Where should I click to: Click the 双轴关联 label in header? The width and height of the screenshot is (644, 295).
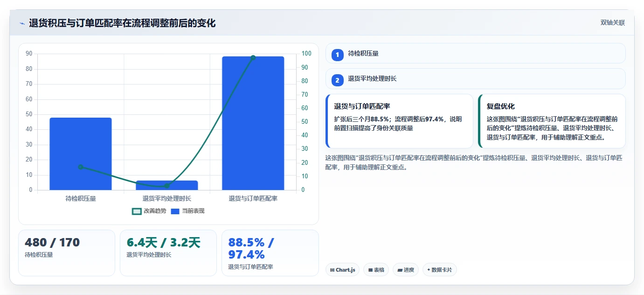[613, 22]
